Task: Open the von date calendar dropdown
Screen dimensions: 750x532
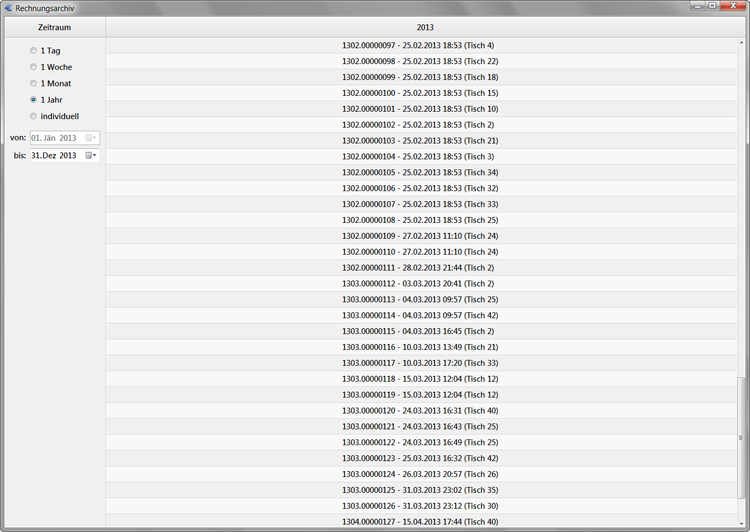Action: coord(91,138)
